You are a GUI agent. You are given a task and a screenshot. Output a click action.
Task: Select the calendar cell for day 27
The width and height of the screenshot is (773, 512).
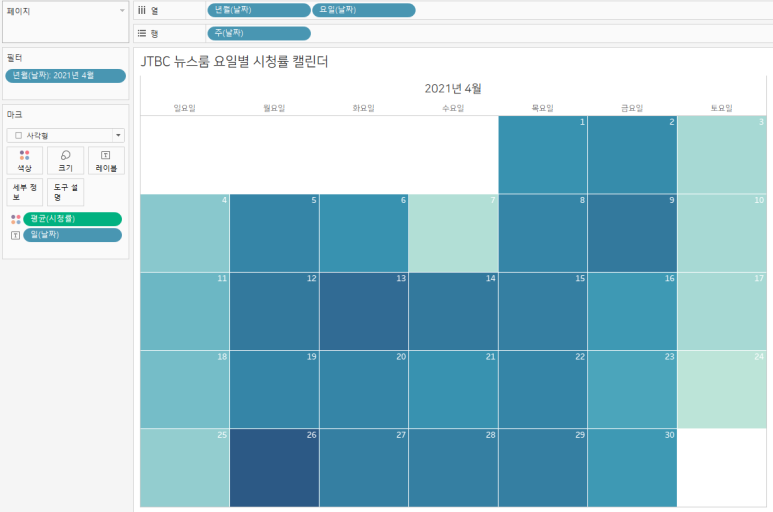coord(364,468)
